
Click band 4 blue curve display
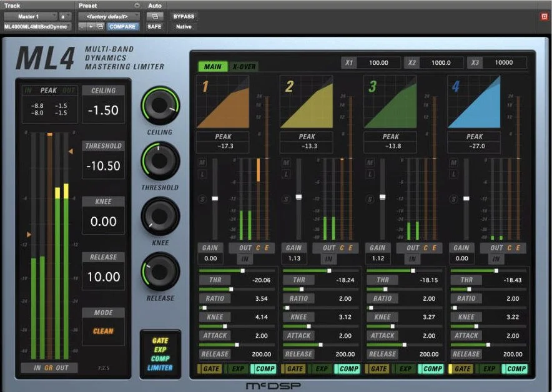(474, 102)
